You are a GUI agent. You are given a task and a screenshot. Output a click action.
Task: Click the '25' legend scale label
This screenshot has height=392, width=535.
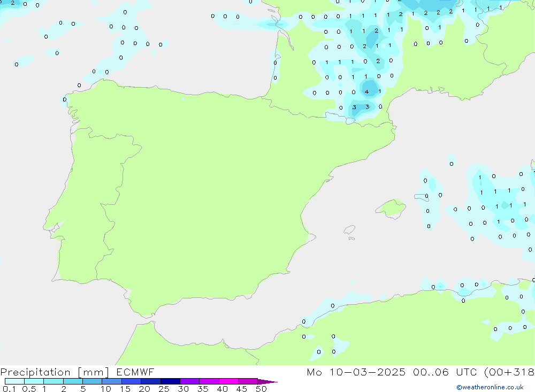click(164, 389)
